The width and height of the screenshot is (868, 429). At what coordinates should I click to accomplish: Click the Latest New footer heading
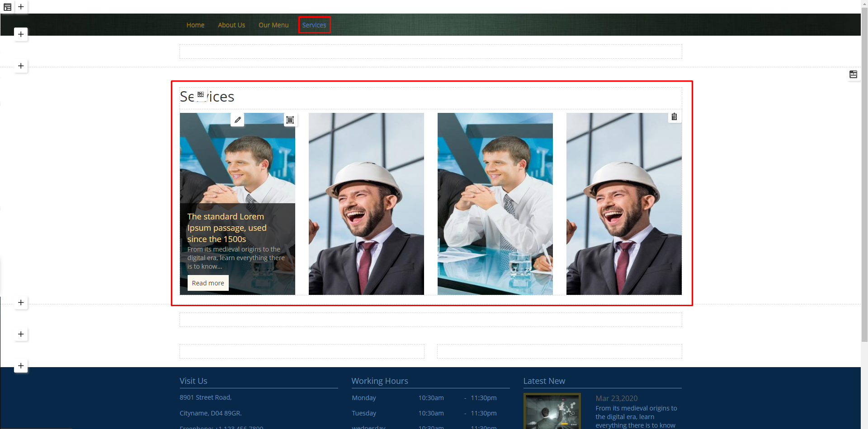click(544, 381)
